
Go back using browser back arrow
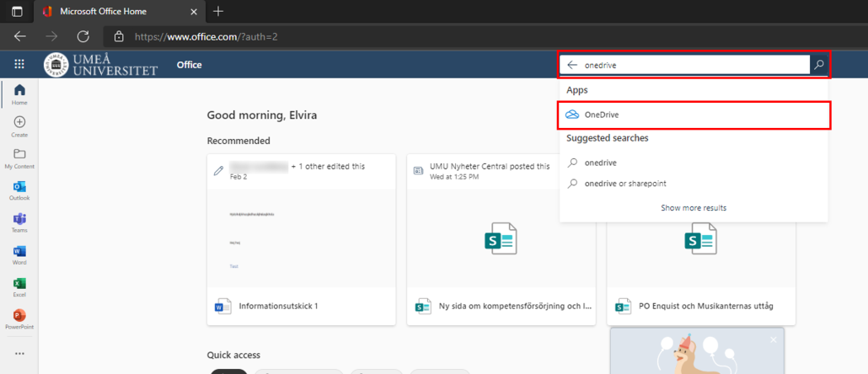click(x=20, y=36)
